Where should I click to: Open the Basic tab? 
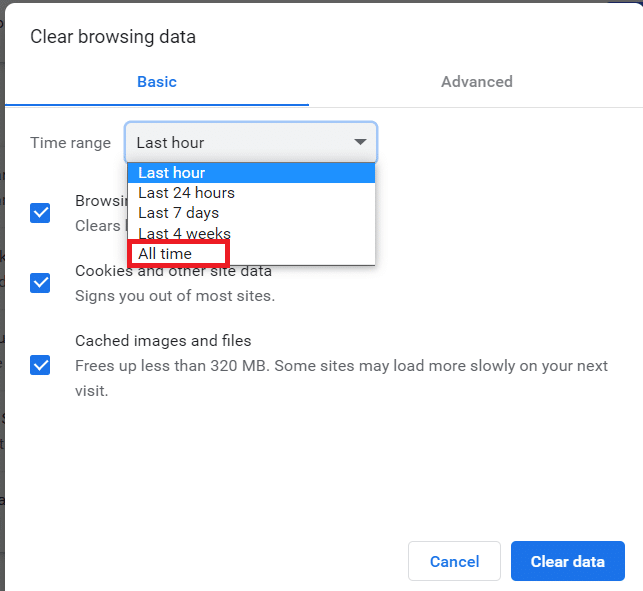157,82
